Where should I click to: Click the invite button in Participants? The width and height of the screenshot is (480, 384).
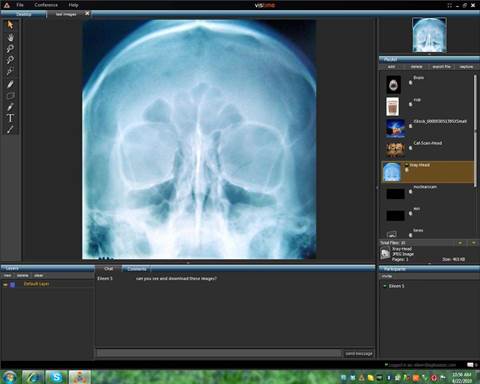[x=387, y=276]
